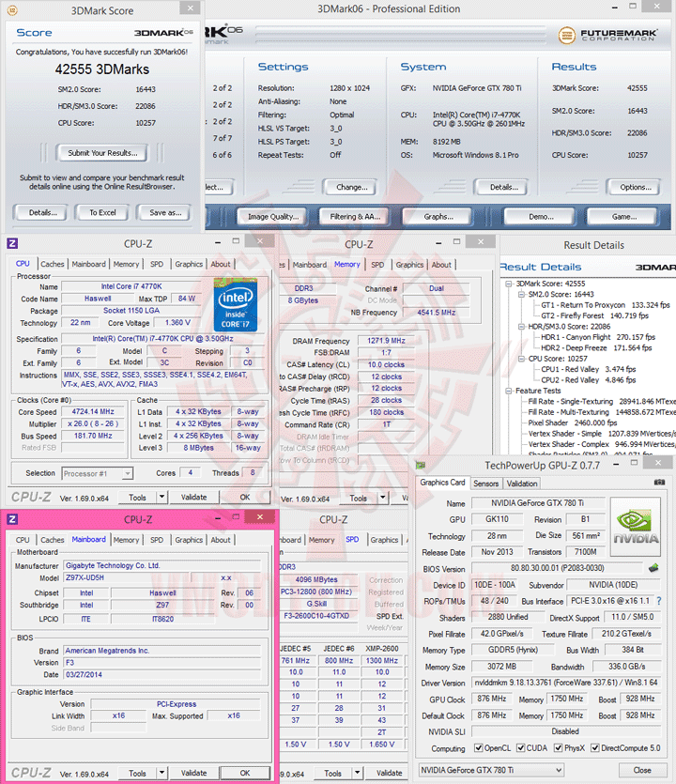
Task: Click Submit Your Results button
Action: 102,153
